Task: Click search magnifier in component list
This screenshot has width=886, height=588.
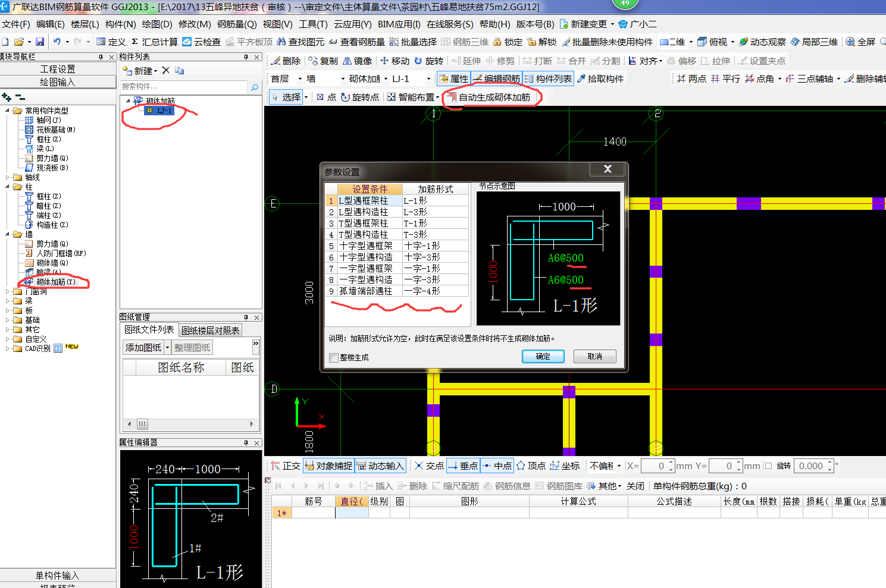Action: tap(255, 87)
